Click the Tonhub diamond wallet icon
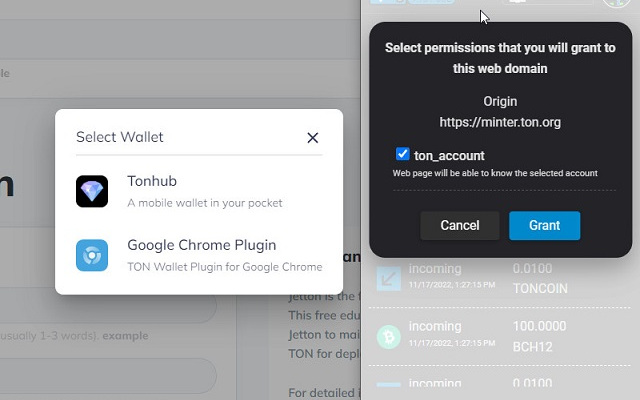The height and width of the screenshot is (400, 640). point(92,191)
